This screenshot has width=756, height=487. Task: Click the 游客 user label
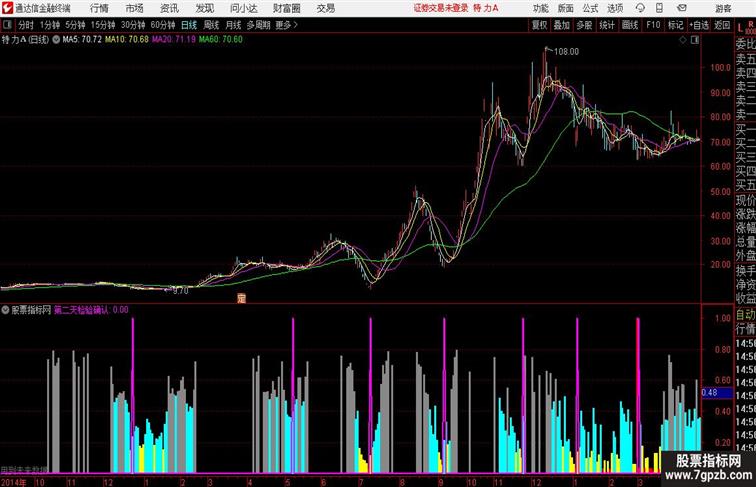(723, 8)
